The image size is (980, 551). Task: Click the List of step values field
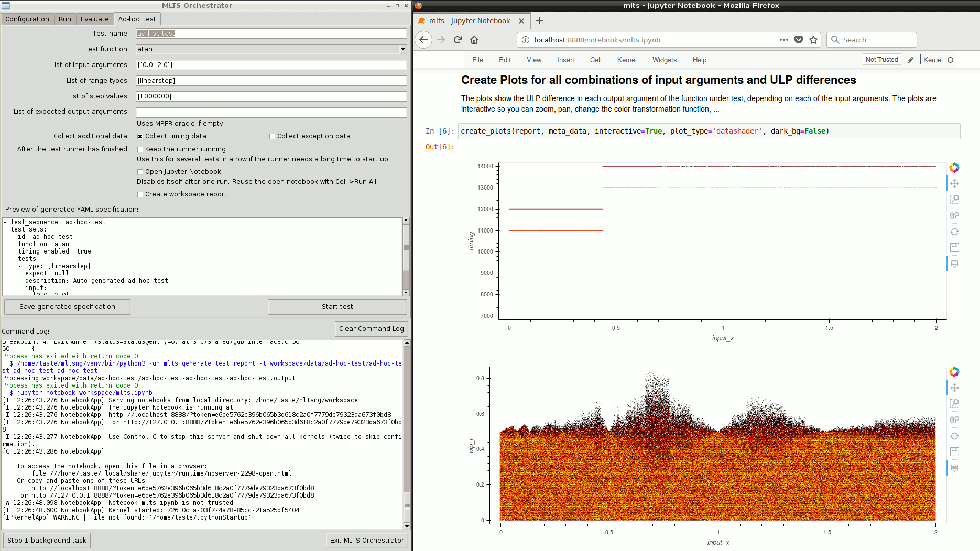271,96
